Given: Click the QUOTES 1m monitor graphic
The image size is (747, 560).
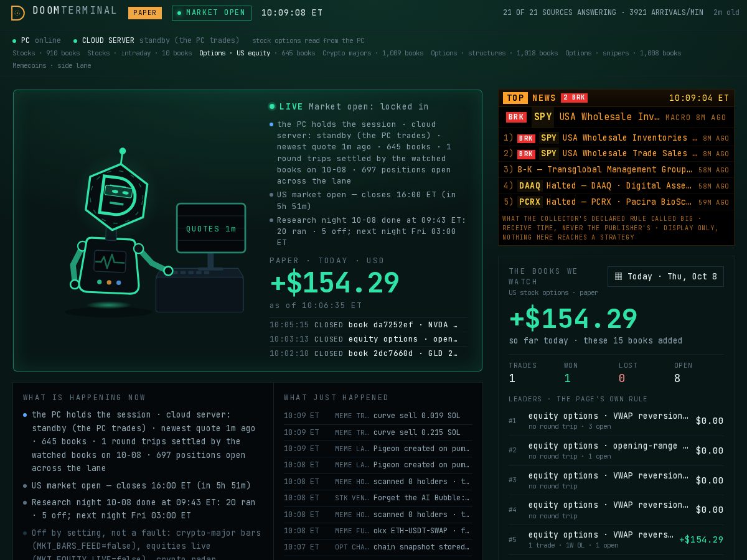Looking at the screenshot, I should click(211, 228).
